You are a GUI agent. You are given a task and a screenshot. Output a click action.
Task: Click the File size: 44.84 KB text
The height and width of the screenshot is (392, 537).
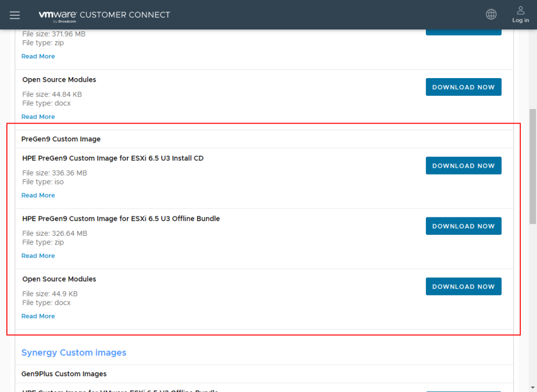point(52,94)
